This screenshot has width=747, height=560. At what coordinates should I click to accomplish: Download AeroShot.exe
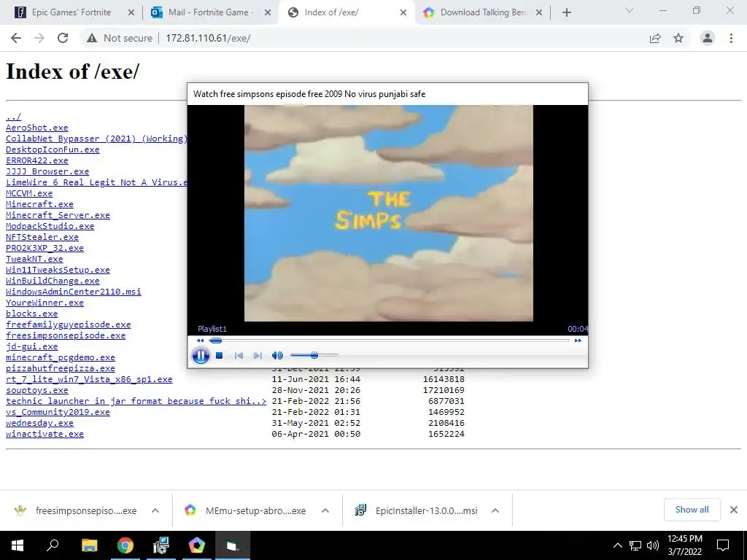click(37, 128)
